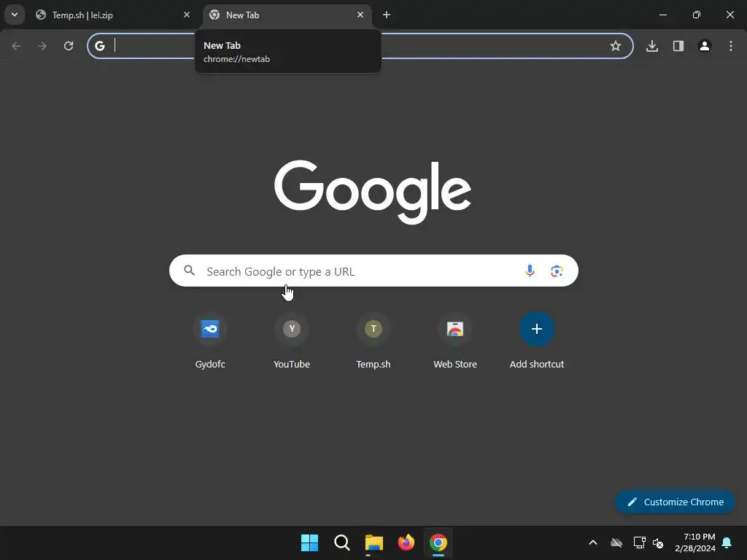Minimize the Chrome window
Image resolution: width=747 pixels, height=560 pixels.
(x=662, y=15)
